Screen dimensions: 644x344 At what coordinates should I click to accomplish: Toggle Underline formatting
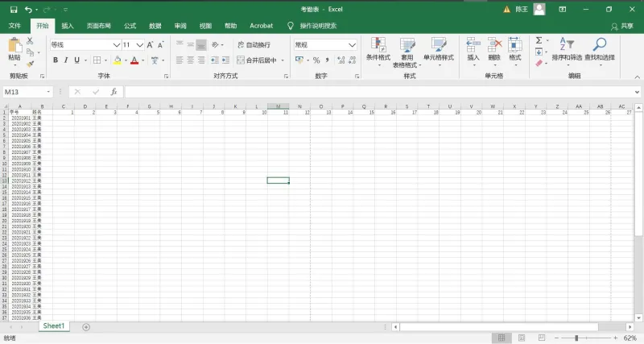click(76, 60)
